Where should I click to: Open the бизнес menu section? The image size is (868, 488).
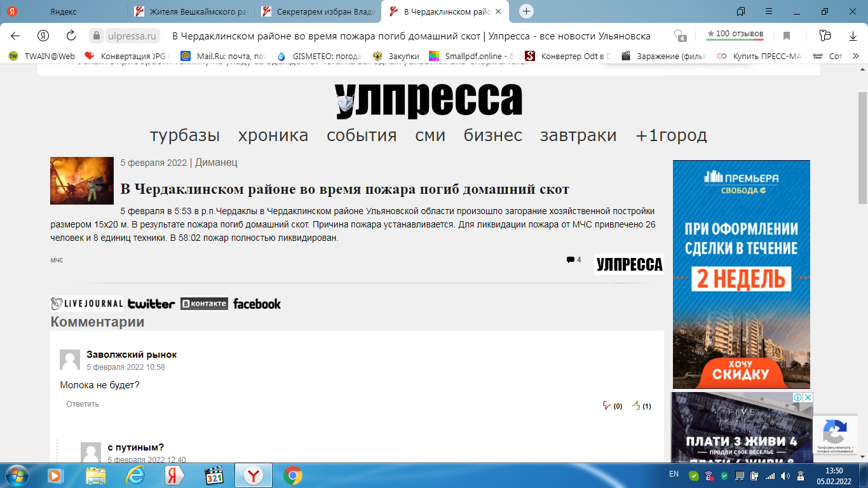coord(493,135)
